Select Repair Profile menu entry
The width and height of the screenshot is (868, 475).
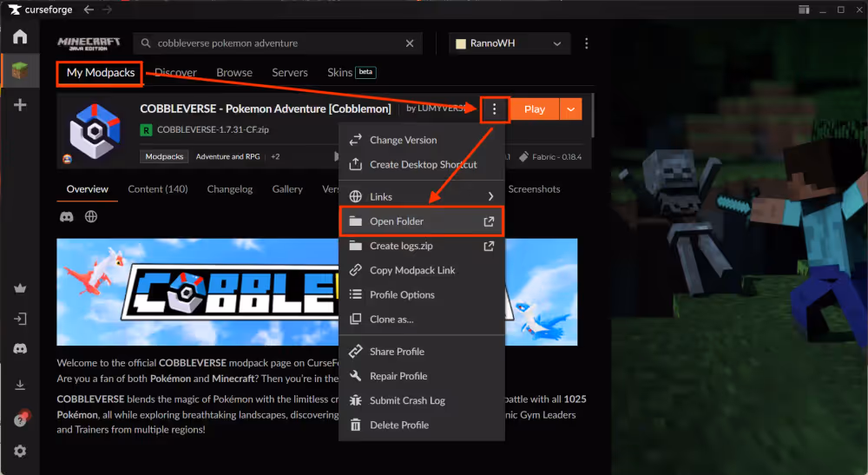pyautogui.click(x=421, y=376)
